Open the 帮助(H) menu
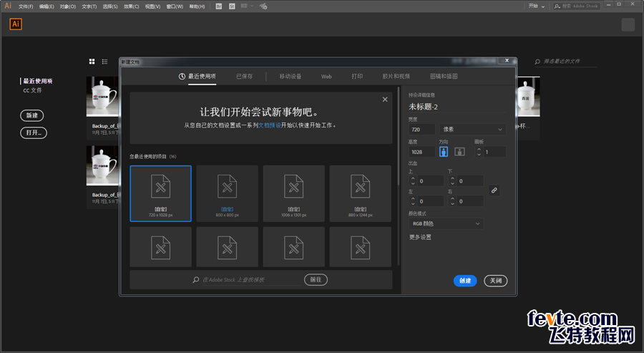 (x=197, y=6)
